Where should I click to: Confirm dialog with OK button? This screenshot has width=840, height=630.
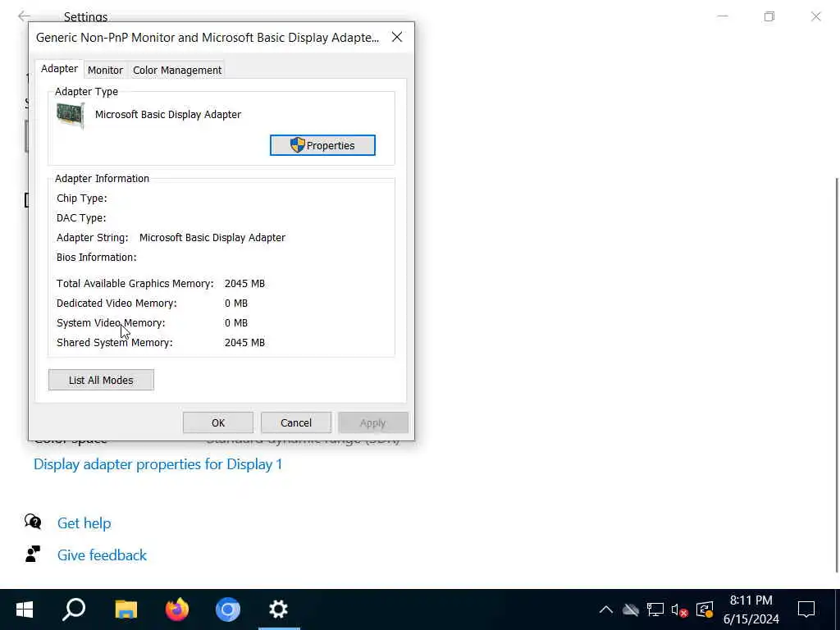(x=218, y=422)
